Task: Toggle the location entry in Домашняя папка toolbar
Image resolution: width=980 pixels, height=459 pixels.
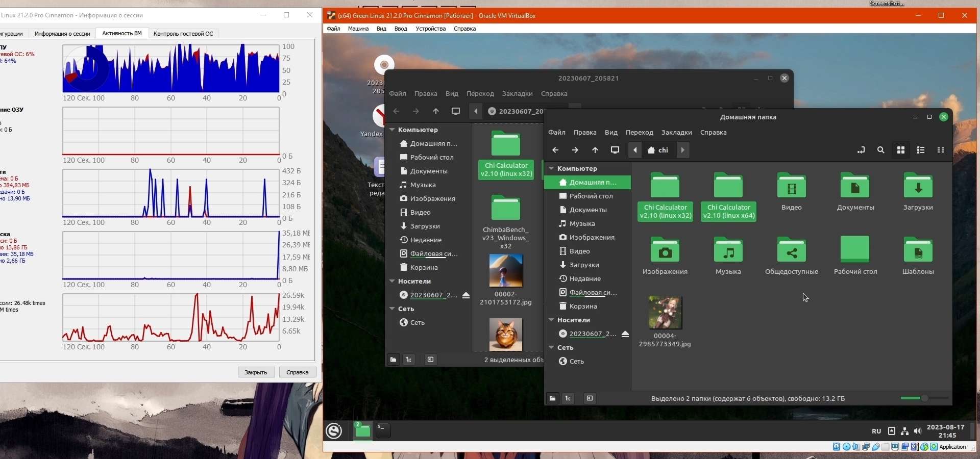Action: (861, 150)
